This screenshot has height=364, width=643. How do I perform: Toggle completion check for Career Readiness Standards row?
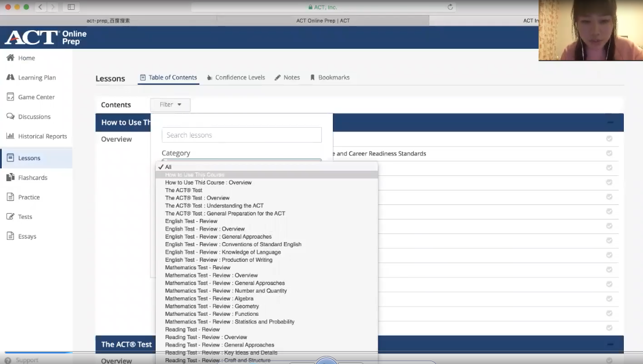609,153
